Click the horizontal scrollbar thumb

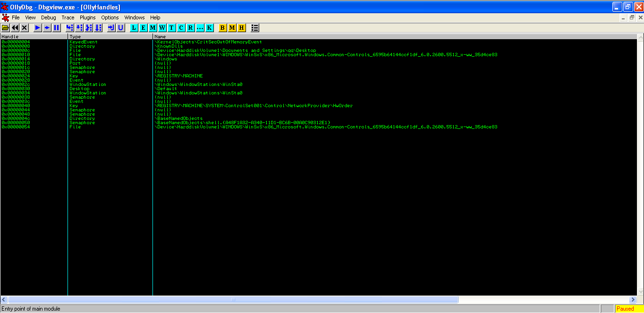click(233, 300)
